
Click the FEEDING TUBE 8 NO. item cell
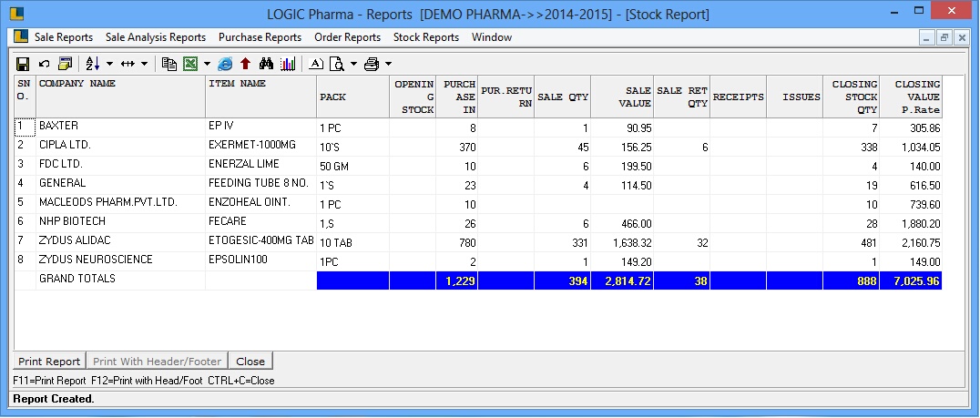point(261,184)
